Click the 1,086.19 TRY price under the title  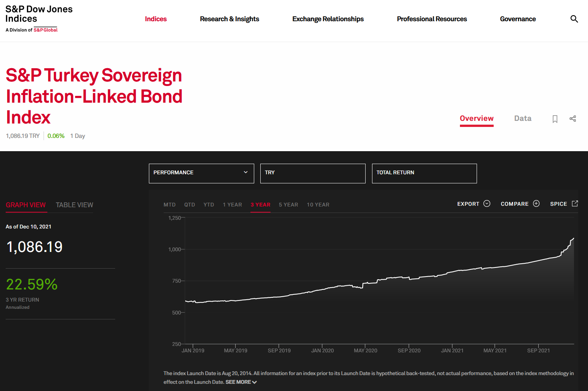tap(23, 136)
